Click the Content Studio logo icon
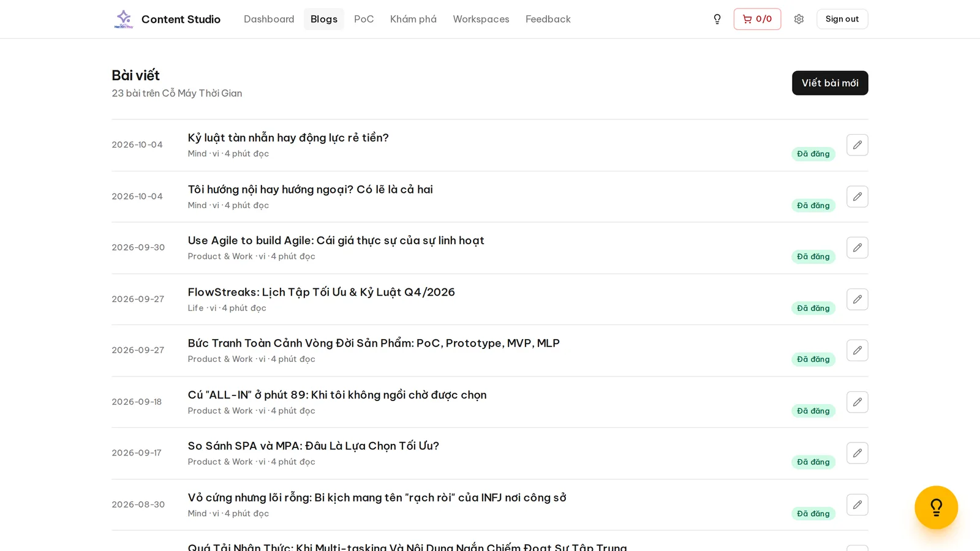 click(124, 19)
